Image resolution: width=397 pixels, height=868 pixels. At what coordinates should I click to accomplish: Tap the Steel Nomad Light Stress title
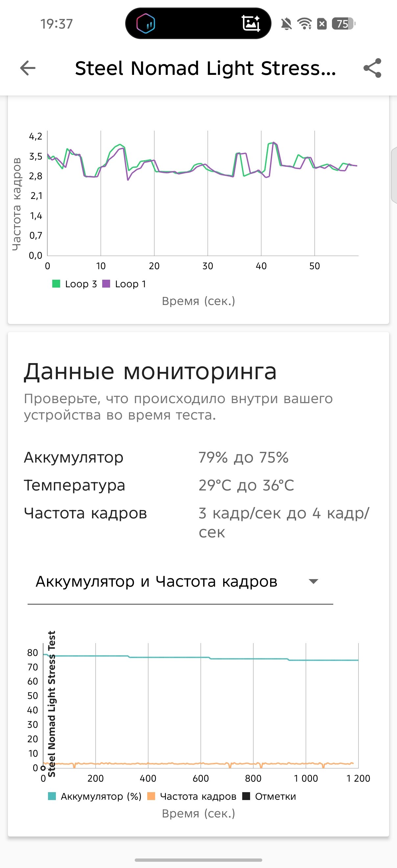point(205,68)
